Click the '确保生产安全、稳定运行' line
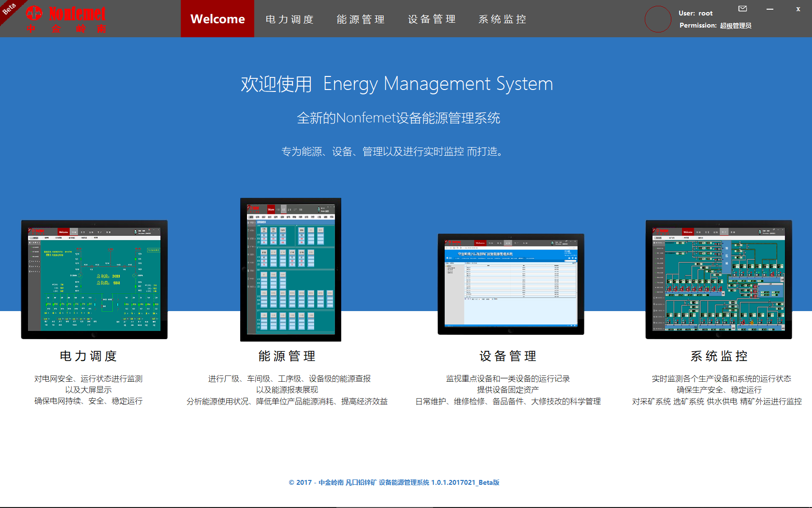The width and height of the screenshot is (812, 508). [x=719, y=389]
